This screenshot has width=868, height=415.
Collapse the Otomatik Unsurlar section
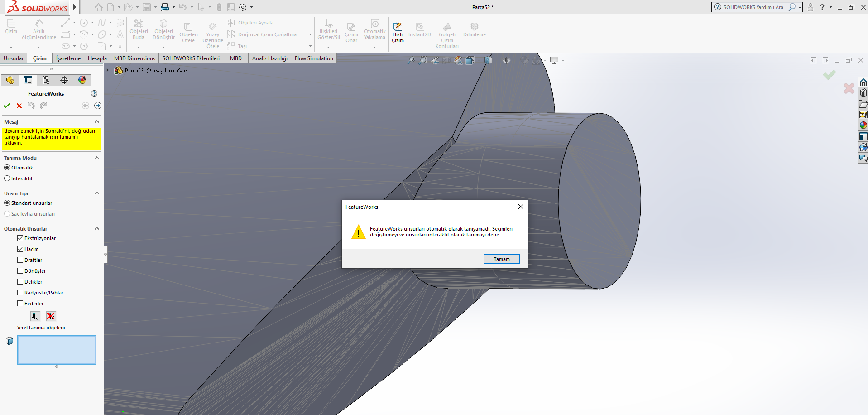(96, 229)
